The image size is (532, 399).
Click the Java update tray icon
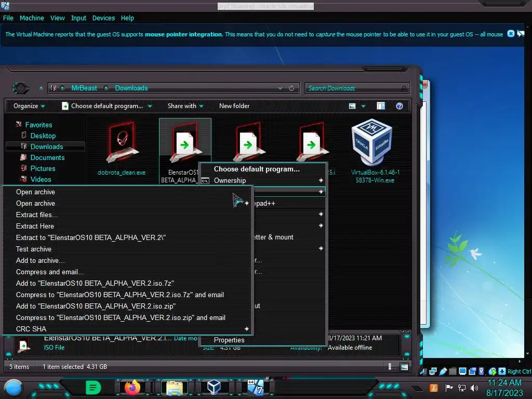click(433, 388)
